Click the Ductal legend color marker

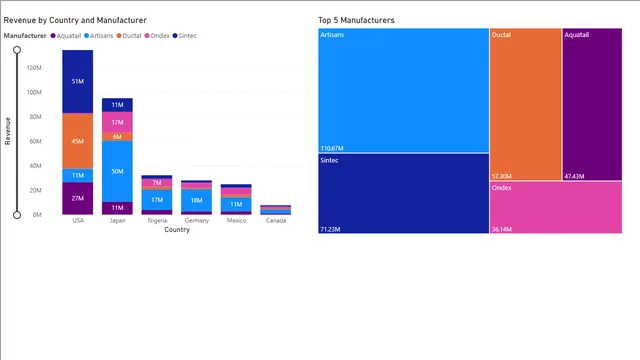click(x=119, y=36)
